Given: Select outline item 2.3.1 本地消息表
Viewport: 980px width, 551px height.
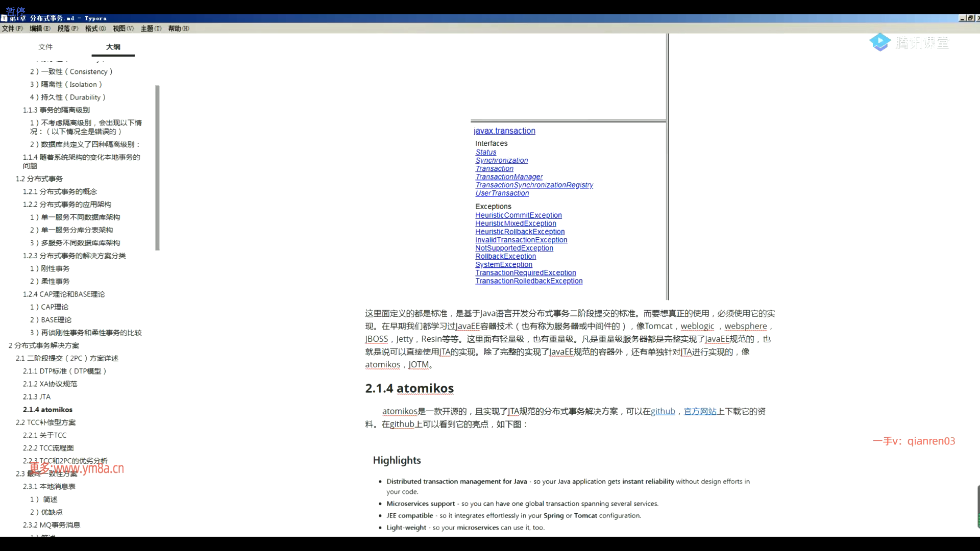Looking at the screenshot, I should pyautogui.click(x=49, y=487).
